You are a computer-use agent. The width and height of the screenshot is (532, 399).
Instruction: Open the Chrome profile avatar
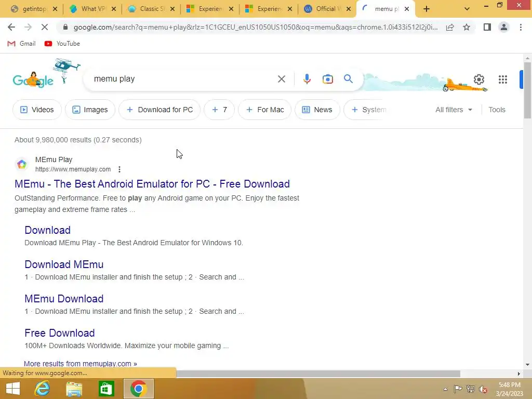[x=504, y=27]
